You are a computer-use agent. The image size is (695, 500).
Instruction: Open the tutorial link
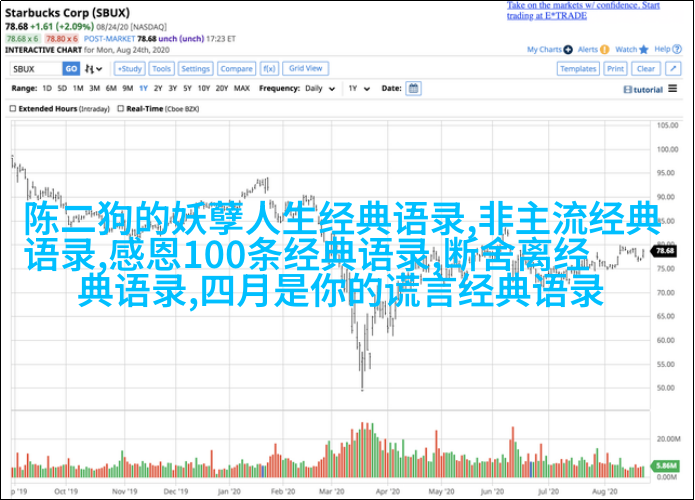(643, 90)
